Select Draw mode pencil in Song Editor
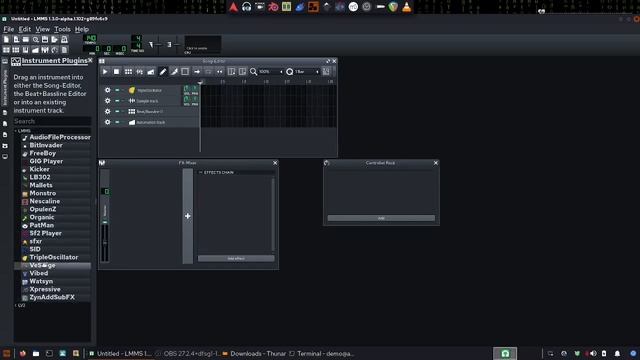Viewport: 640px width, 360px height. tap(163, 71)
